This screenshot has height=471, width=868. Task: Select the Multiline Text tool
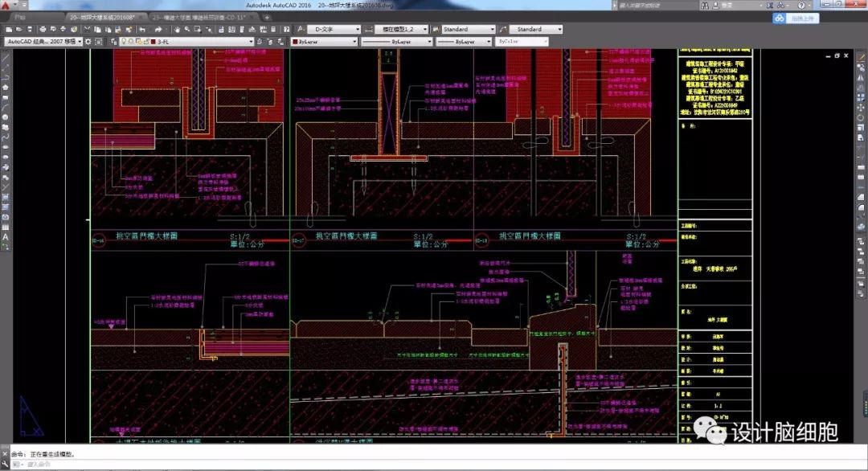click(x=5, y=237)
